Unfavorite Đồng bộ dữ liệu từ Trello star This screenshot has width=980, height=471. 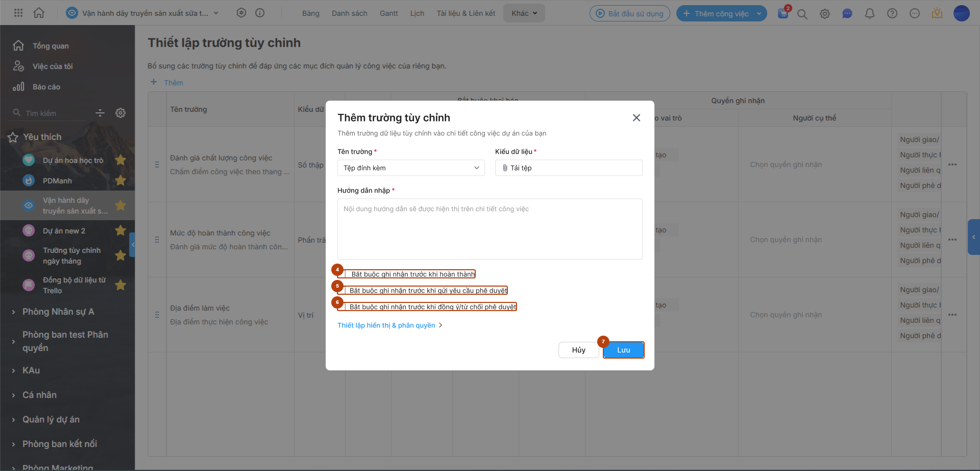(x=120, y=285)
